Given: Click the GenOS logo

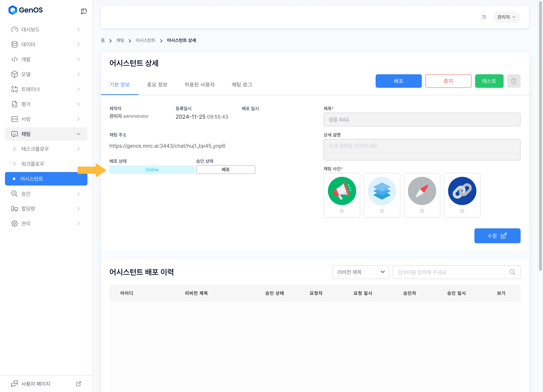Looking at the screenshot, I should (x=26, y=10).
